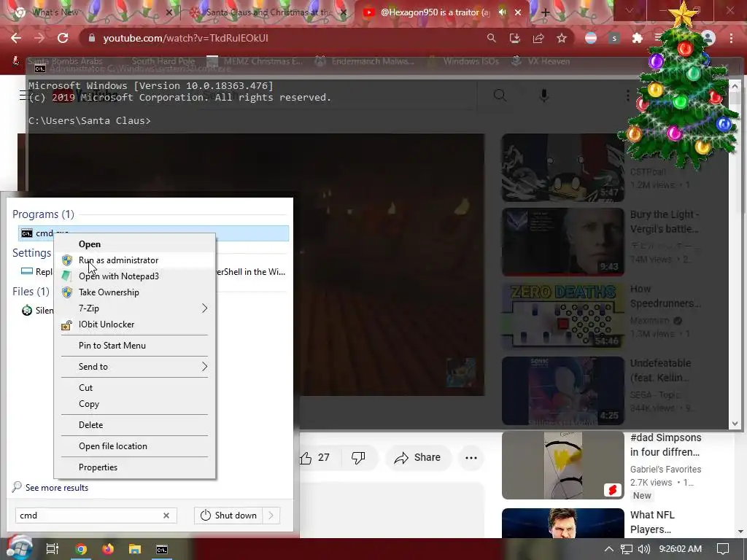Open the Windows ISOs bookmark
Screen dimensions: 747x560
[463, 61]
